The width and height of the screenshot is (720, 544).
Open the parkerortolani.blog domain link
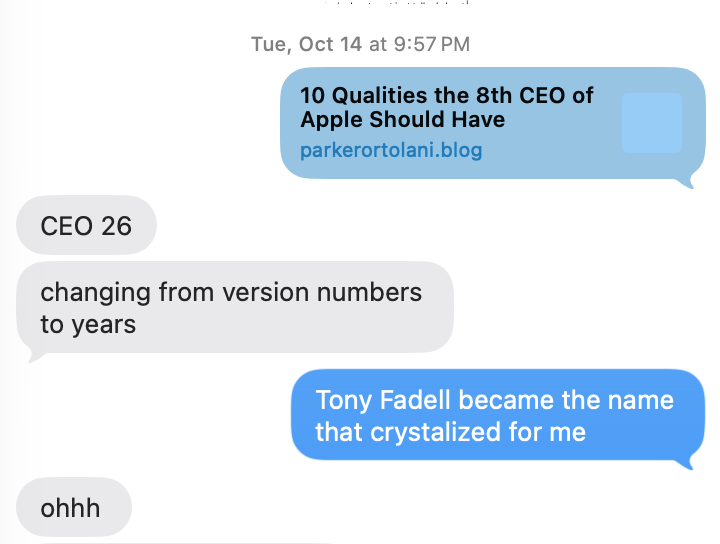[x=390, y=151]
